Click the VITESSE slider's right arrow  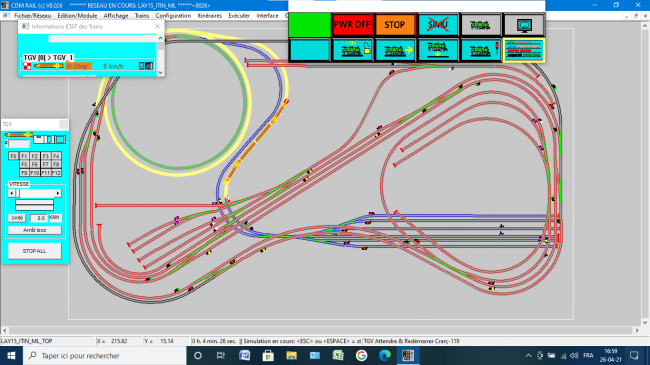click(58, 193)
